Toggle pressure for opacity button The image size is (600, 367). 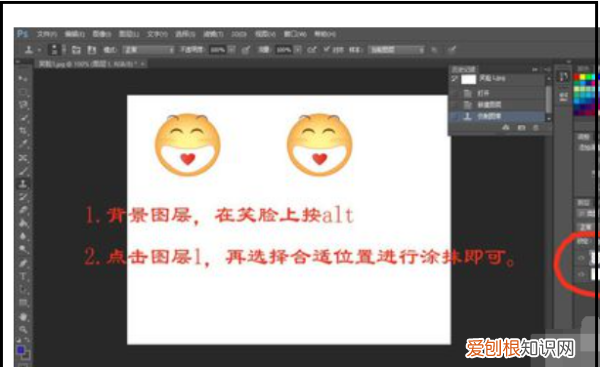pyautogui.click(x=246, y=50)
